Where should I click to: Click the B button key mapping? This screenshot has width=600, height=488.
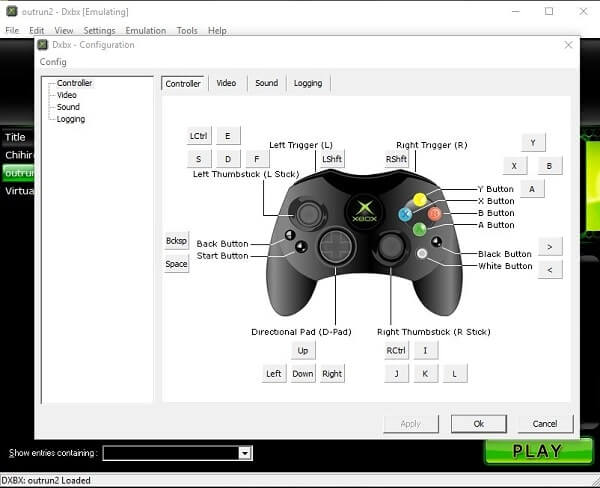click(x=549, y=166)
